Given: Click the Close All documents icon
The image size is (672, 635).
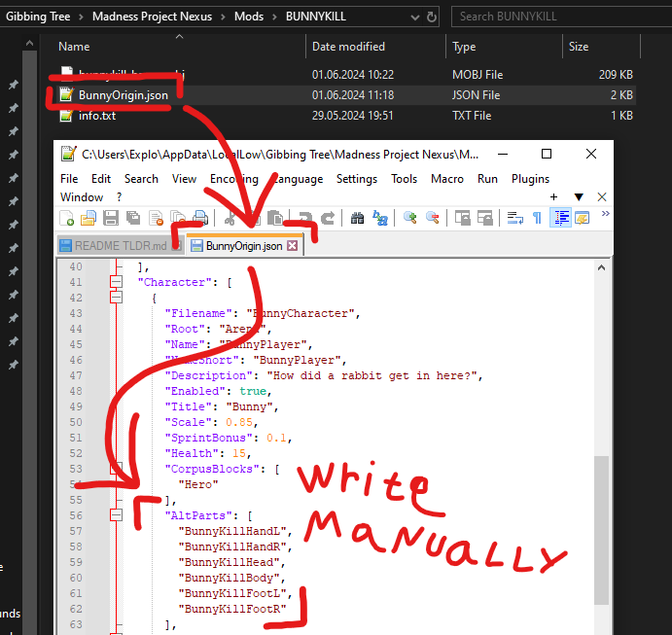Looking at the screenshot, I should pos(178,218).
